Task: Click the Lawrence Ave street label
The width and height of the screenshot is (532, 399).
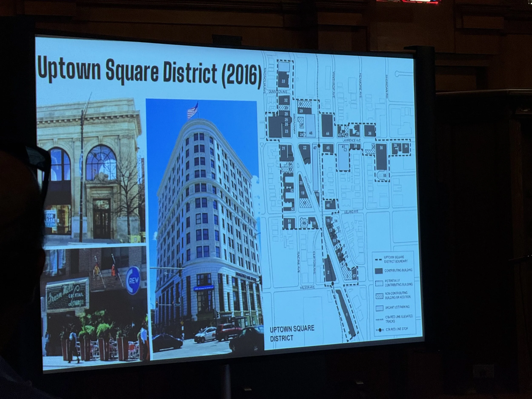Action: (x=351, y=140)
